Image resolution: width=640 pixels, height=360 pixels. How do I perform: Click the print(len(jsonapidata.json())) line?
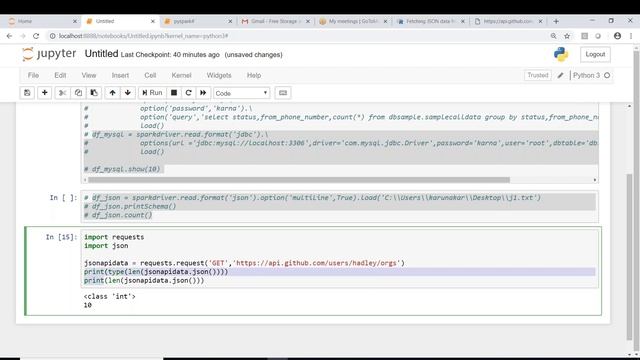coord(144,280)
